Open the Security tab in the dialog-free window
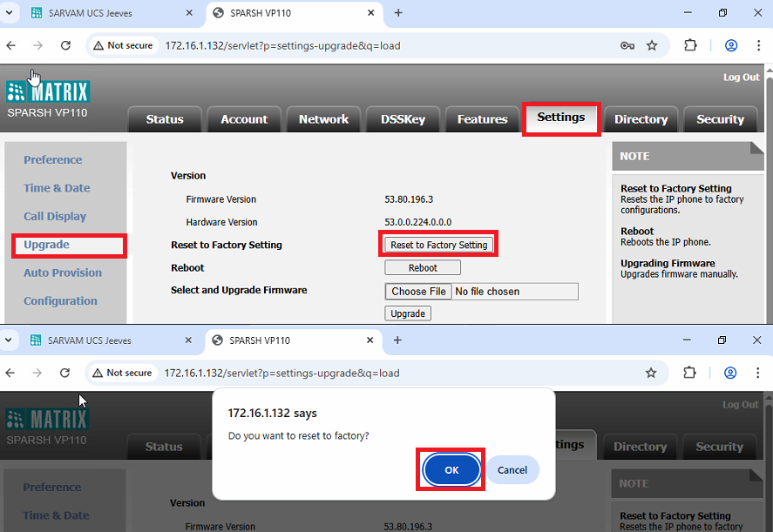Screen dimensions: 773x532 [x=720, y=119]
